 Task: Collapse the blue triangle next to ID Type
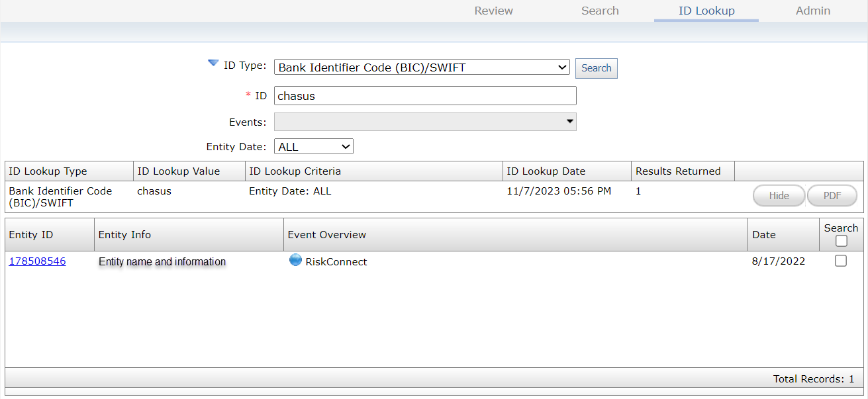coord(213,64)
